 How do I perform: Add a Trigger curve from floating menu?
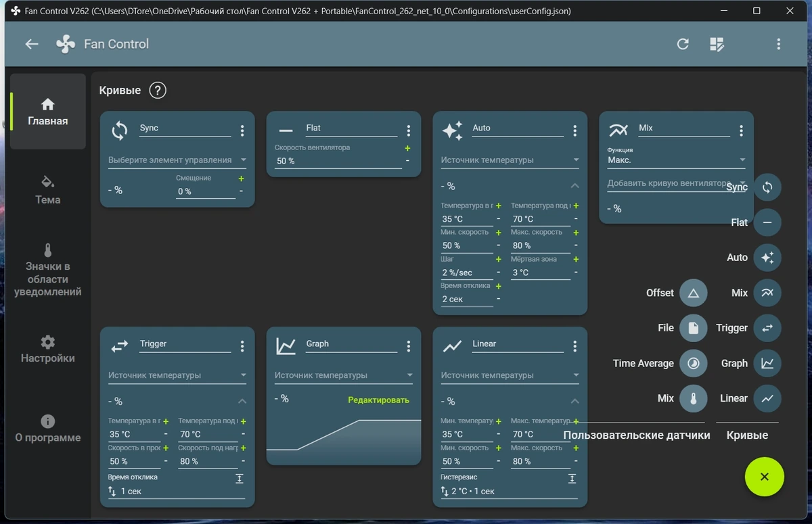pyautogui.click(x=767, y=328)
